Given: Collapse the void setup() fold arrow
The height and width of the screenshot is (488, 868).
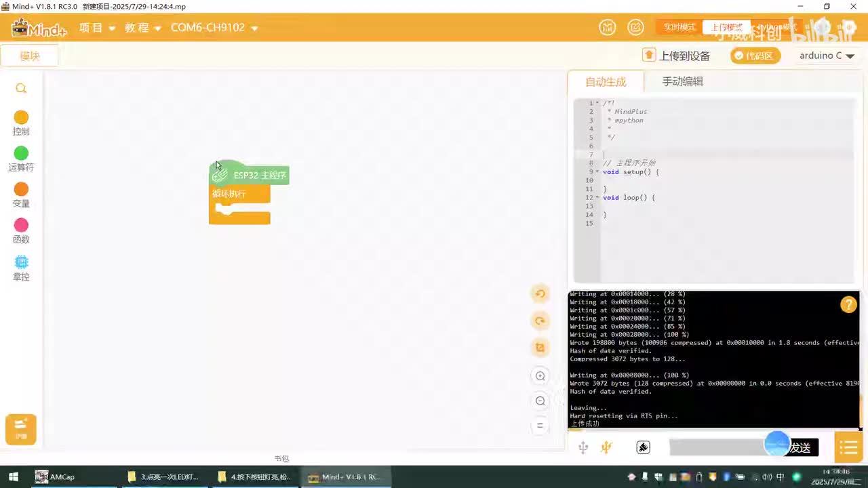Looking at the screenshot, I should 597,172.
